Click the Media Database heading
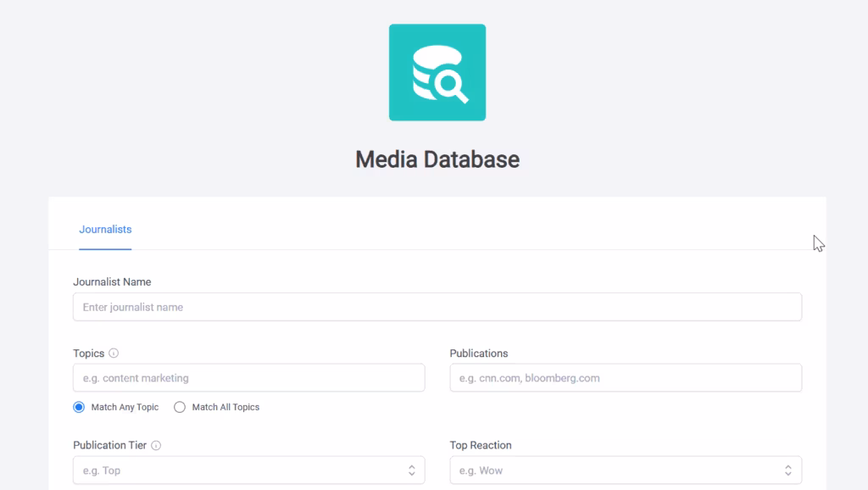 point(437,159)
